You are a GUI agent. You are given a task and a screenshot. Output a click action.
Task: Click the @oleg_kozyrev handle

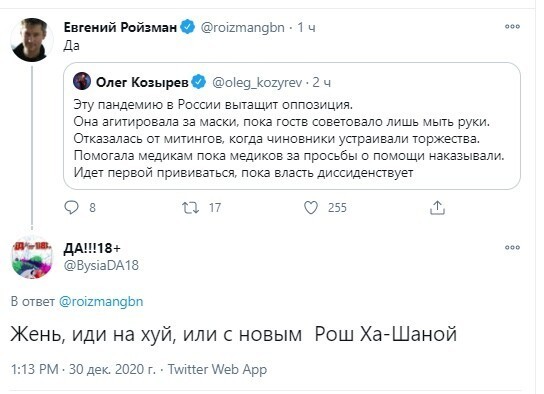257,83
